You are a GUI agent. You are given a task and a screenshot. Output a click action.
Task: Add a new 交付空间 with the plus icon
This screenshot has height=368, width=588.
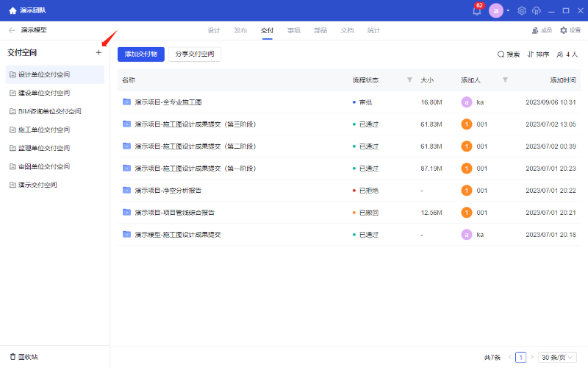[x=98, y=52]
